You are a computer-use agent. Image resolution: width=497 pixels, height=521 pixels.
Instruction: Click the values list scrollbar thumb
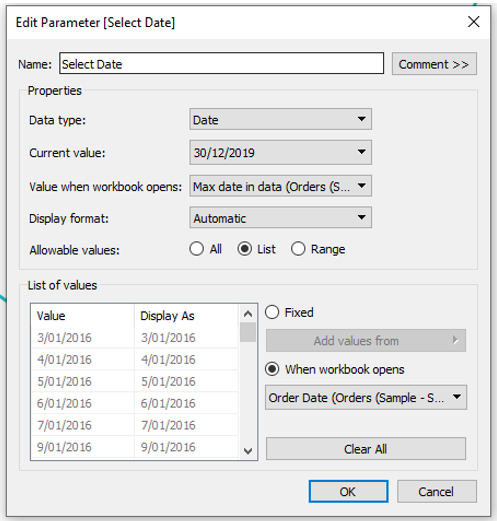tap(248, 332)
